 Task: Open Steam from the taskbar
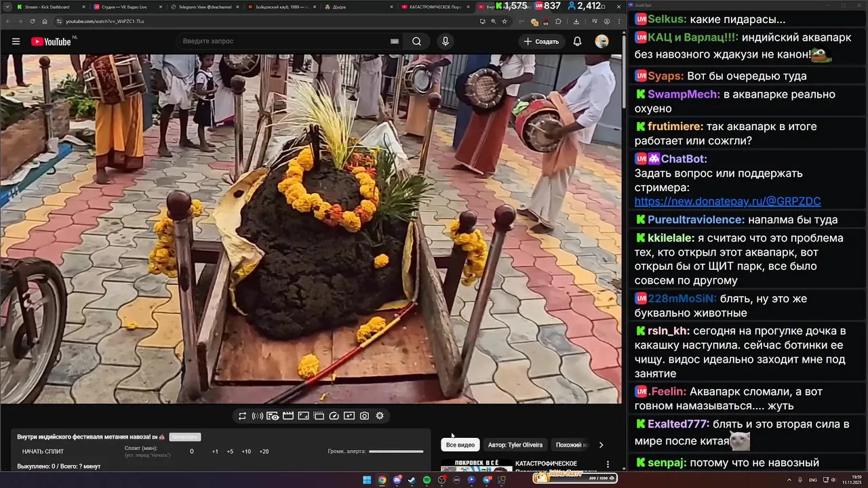412,480
